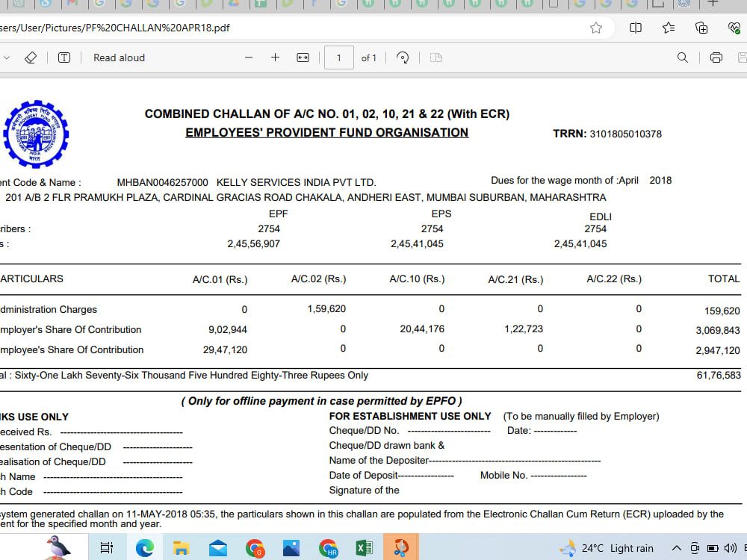Image resolution: width=747 pixels, height=560 pixels.
Task: Click Employee's Share value 29,47,120
Action: (x=225, y=349)
